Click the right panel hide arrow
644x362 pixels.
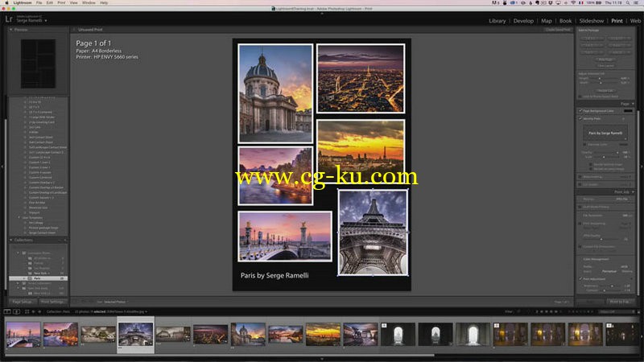(x=642, y=167)
